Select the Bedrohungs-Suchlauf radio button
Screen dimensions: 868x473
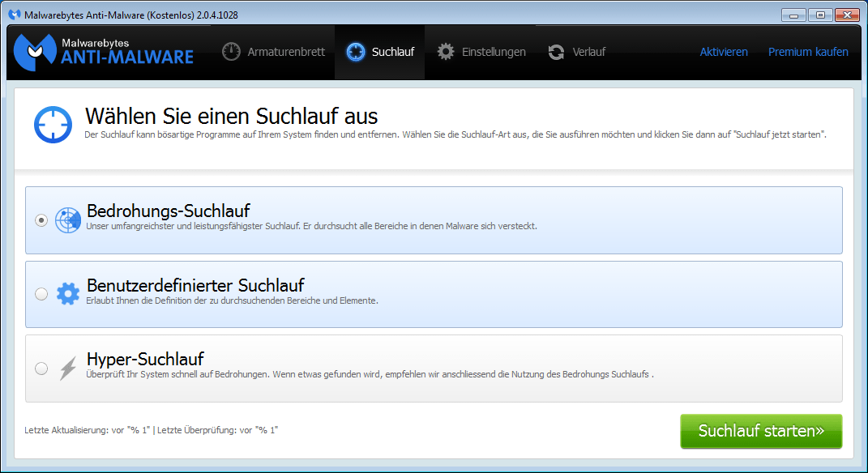point(41,220)
